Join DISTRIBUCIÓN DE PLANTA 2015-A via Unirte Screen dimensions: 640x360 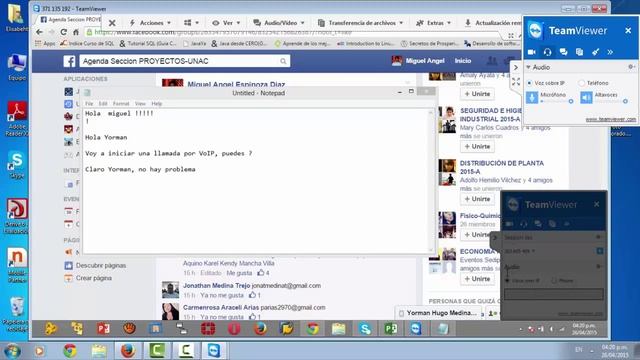click(x=477, y=199)
